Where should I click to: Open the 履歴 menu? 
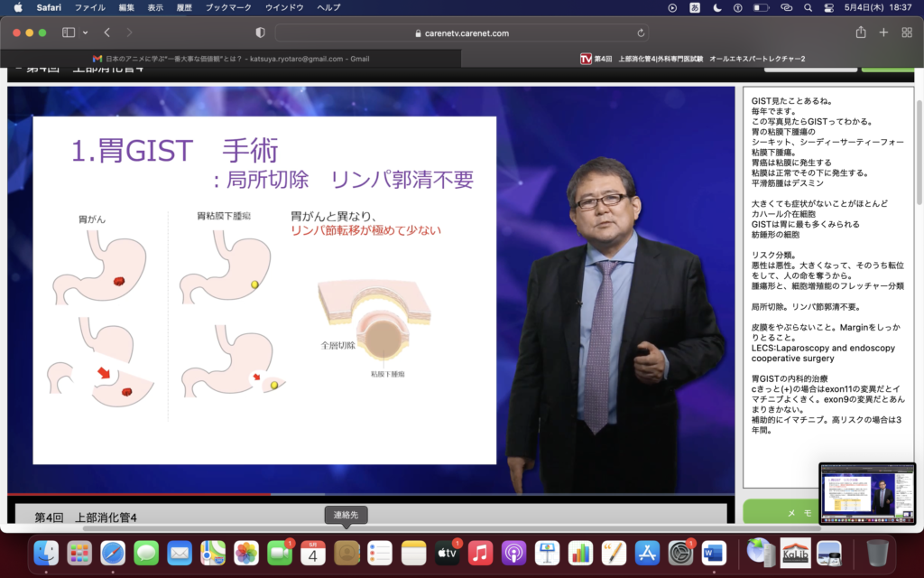click(x=184, y=7)
